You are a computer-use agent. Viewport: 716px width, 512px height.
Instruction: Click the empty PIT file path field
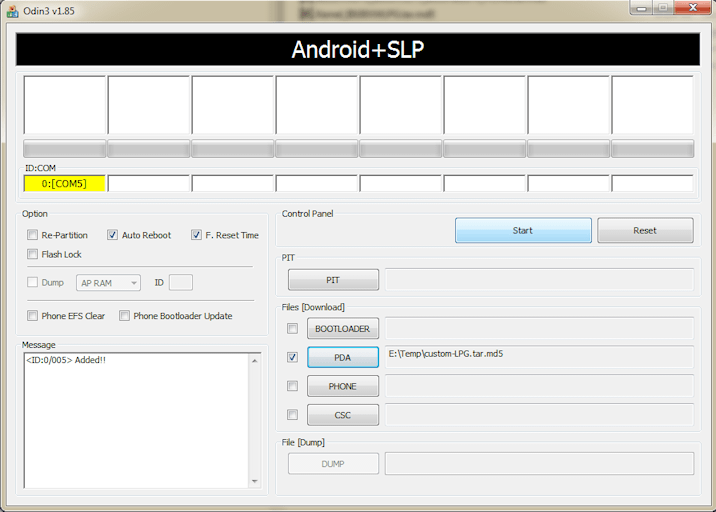[x=539, y=280]
